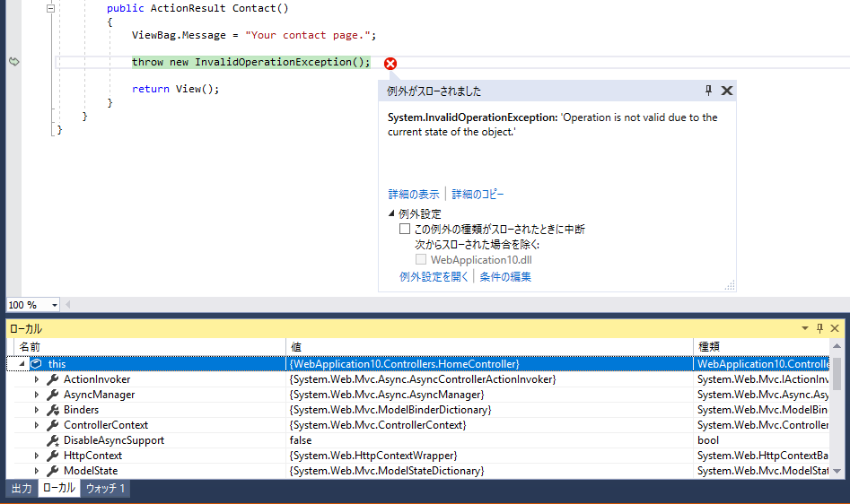Click ActionInvoker wrench property icon
Image resolution: width=850 pixels, height=504 pixels.
pos(53,379)
